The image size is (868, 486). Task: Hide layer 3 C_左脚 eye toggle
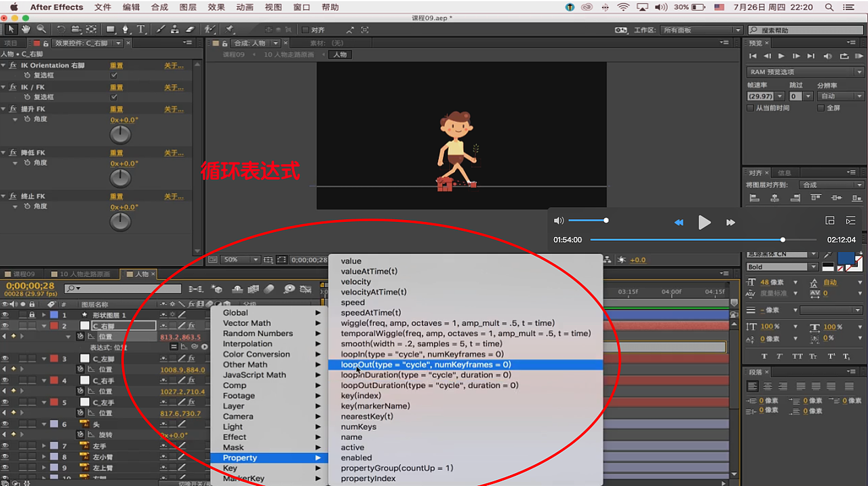coord(5,358)
